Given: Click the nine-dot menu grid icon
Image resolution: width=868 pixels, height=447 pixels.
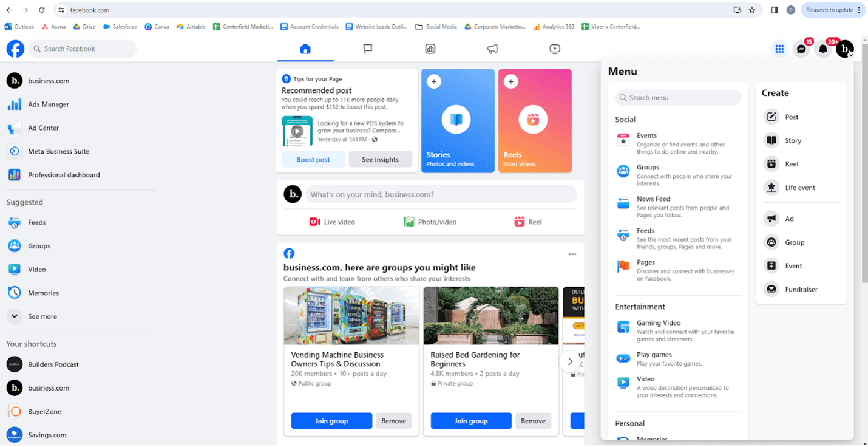Looking at the screenshot, I should coord(779,49).
